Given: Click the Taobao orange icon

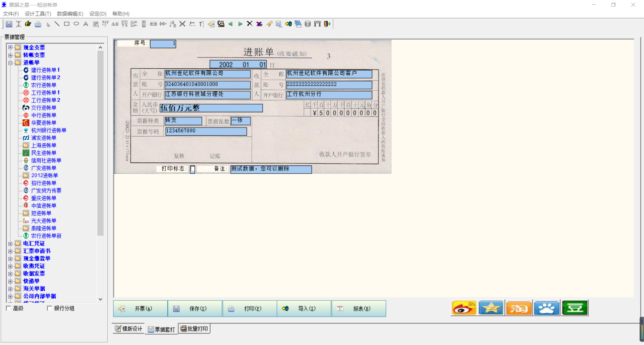Looking at the screenshot, I should [519, 308].
